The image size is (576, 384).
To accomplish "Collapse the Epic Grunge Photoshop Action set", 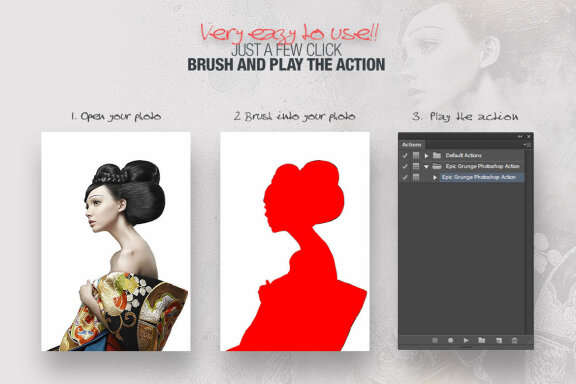I will click(x=426, y=167).
